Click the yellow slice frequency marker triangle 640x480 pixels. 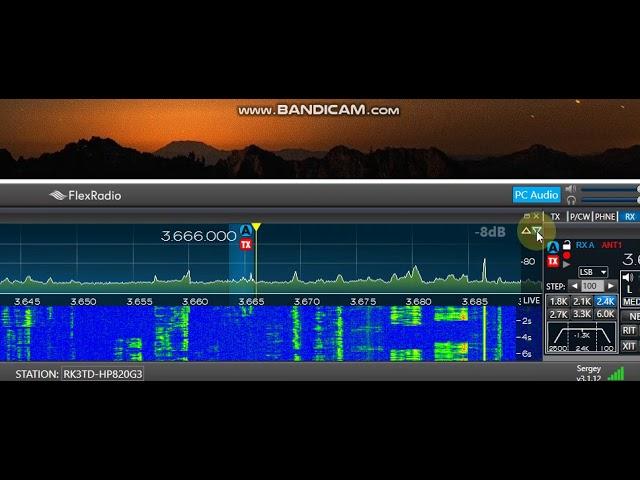click(x=256, y=227)
